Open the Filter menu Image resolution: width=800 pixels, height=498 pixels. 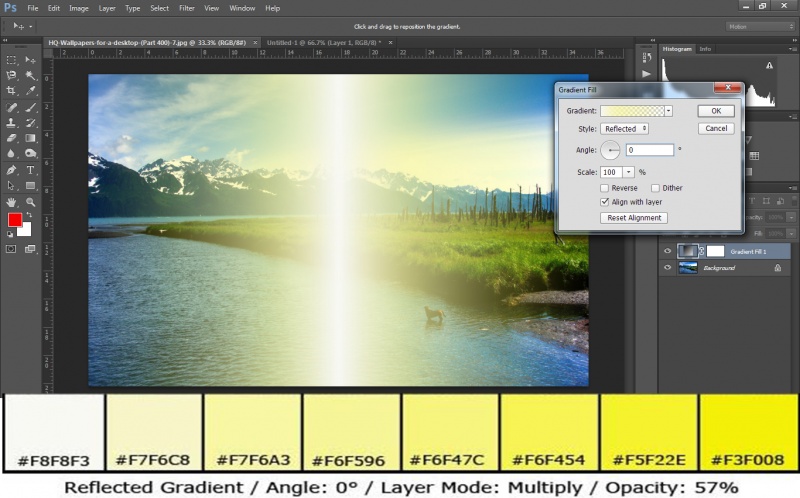pyautogui.click(x=187, y=8)
